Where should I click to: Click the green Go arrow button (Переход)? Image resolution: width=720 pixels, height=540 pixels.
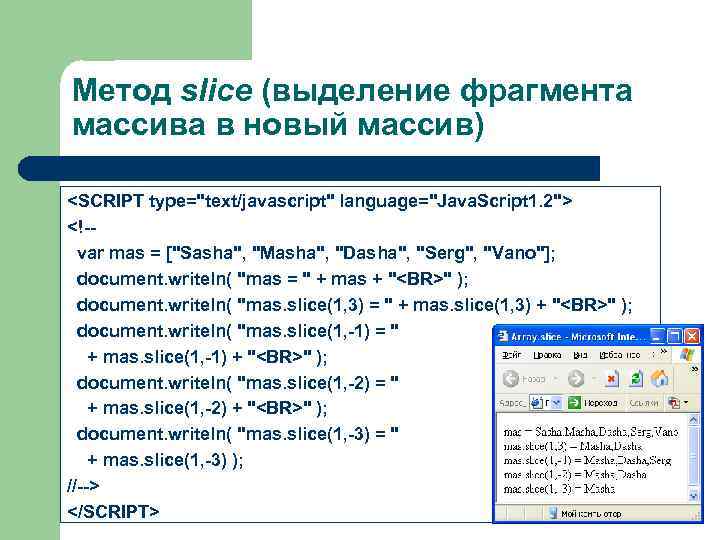click(x=574, y=403)
